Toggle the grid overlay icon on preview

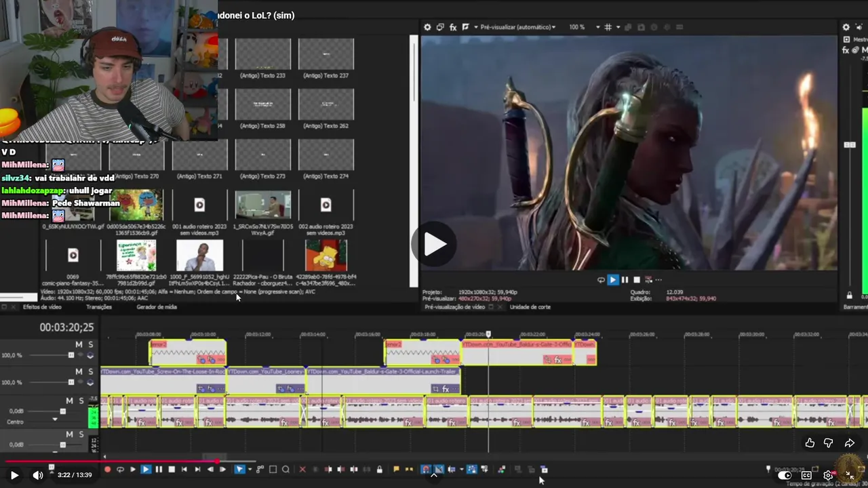point(608,27)
